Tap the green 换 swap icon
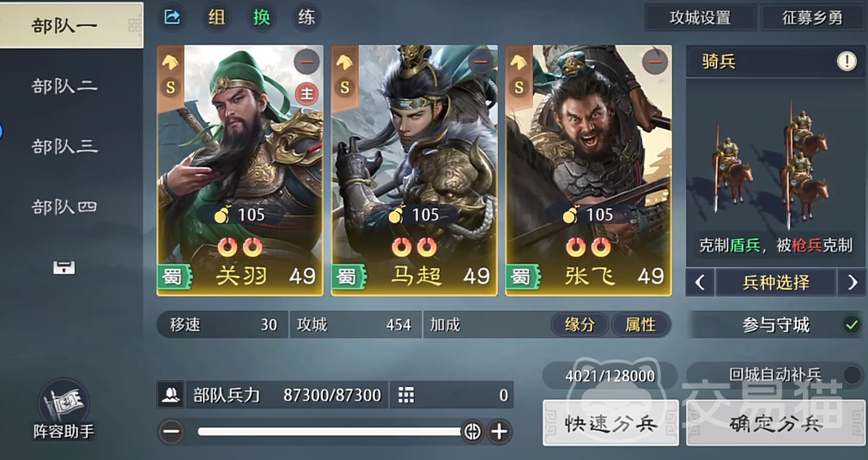Viewport: 868px width, 460px height. pos(261,17)
